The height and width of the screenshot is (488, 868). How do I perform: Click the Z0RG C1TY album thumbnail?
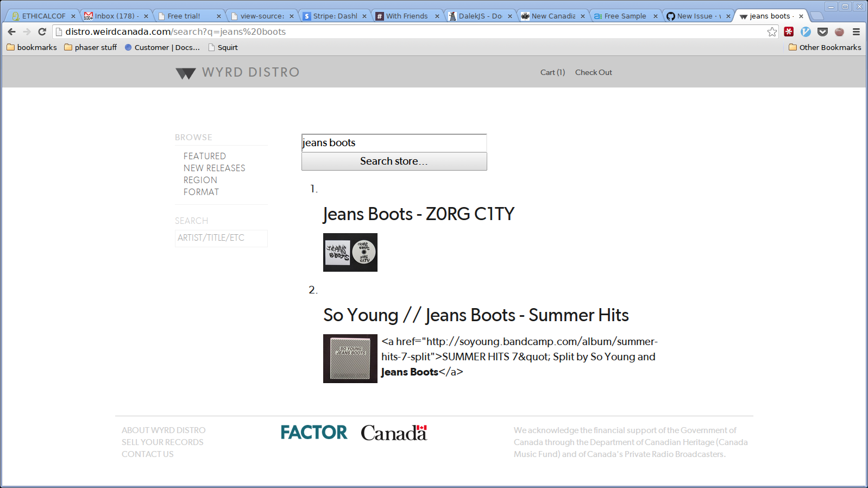[x=350, y=252]
